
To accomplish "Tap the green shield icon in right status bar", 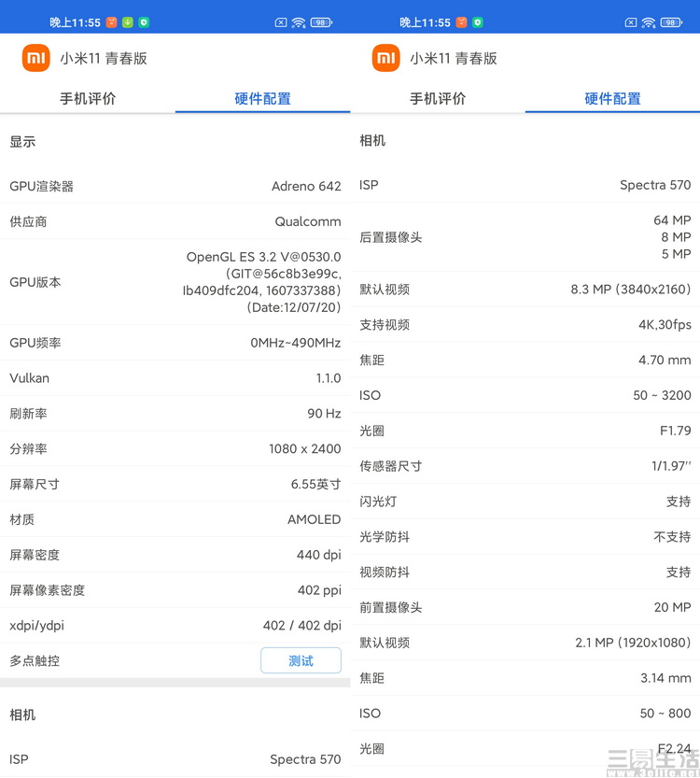I will [478, 22].
